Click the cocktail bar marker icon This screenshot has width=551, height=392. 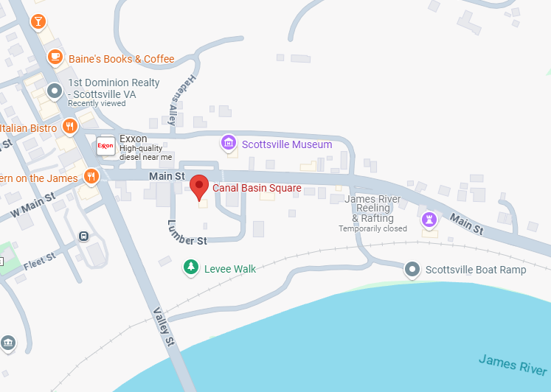click(x=38, y=22)
